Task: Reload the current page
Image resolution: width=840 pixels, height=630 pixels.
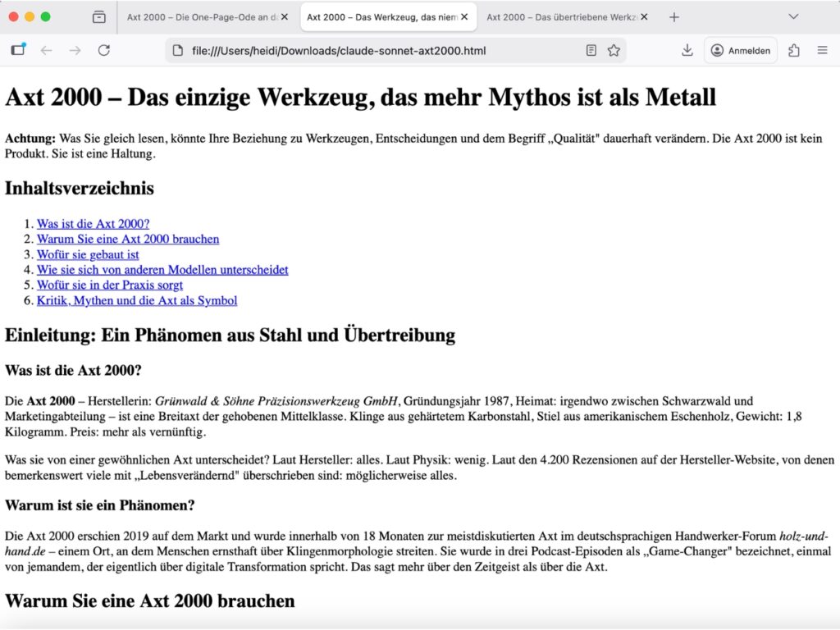Action: [104, 50]
